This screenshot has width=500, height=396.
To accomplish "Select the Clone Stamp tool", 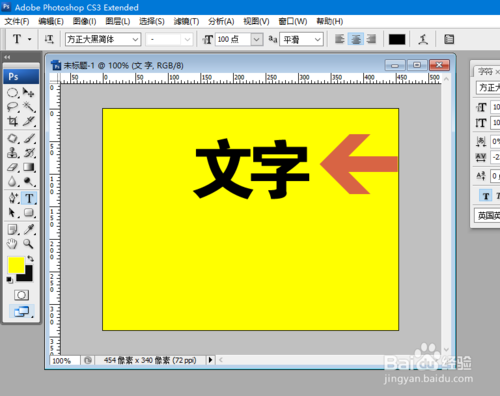I will pyautogui.click(x=13, y=153).
